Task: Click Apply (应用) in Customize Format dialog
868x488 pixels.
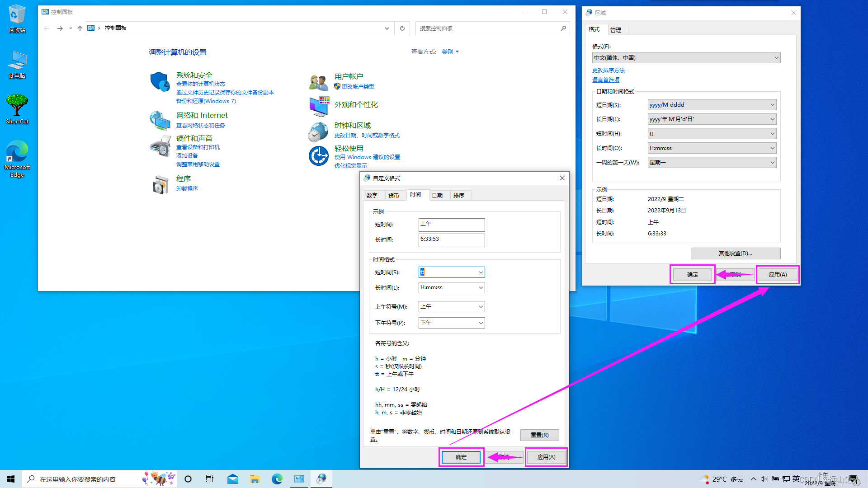Action: 546,457
